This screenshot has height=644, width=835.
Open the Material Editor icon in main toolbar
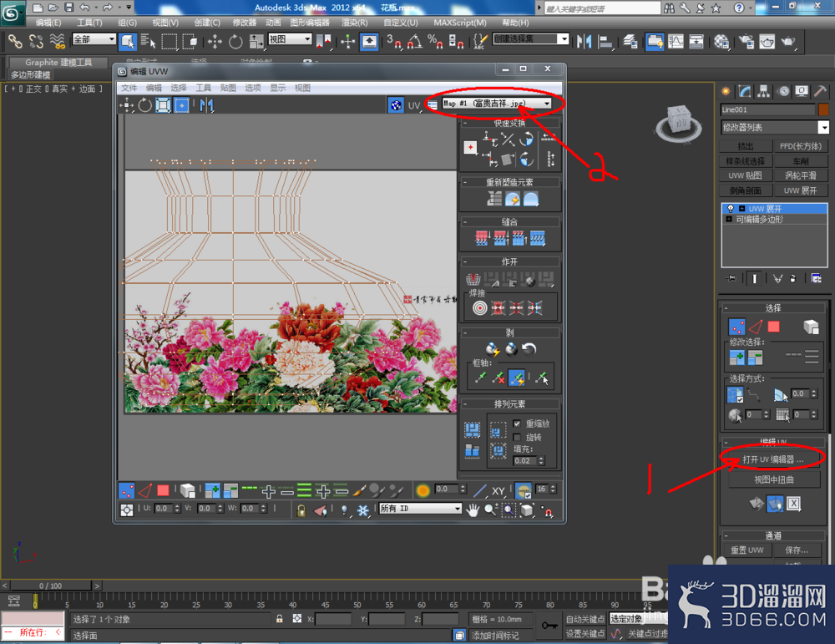pos(721,41)
